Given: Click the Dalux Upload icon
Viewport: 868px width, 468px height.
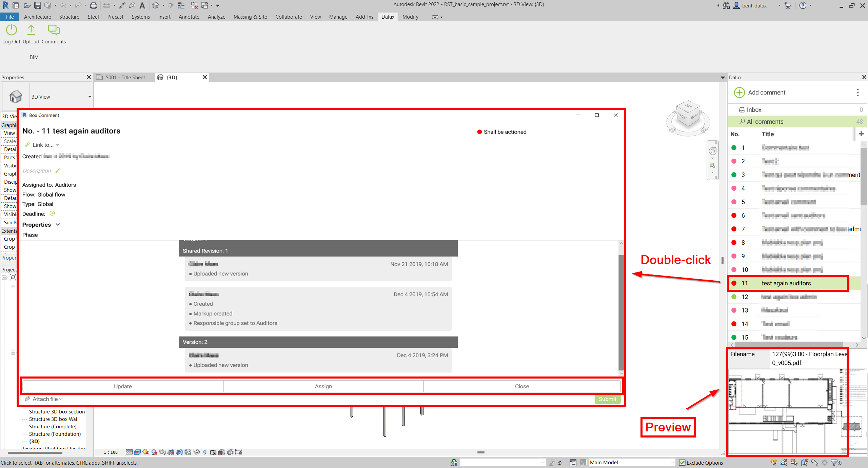Looking at the screenshot, I should tap(31, 30).
